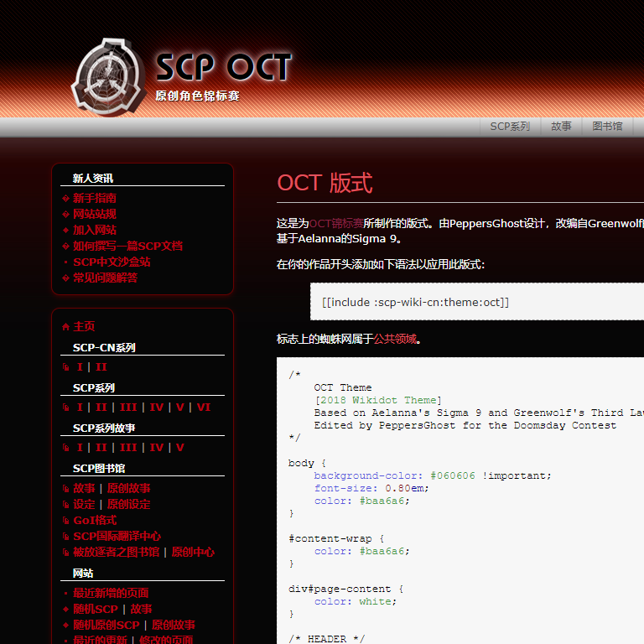Open the 原创设定 link
644x644 pixels.
tap(128, 504)
